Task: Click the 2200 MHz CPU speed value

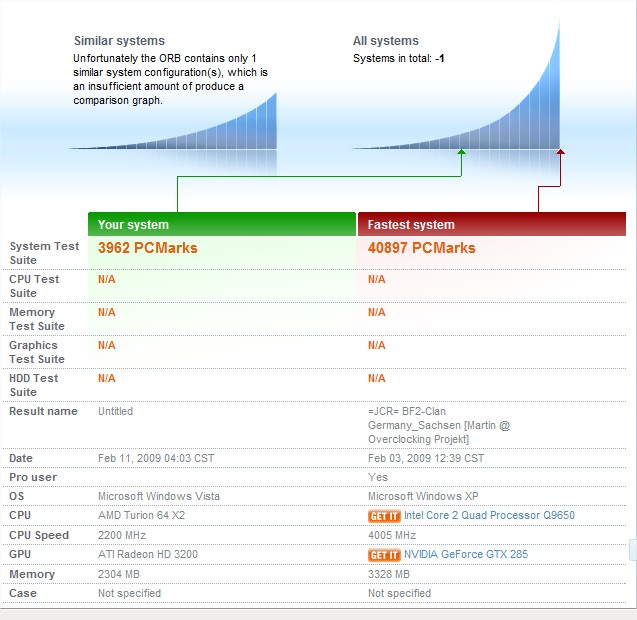Action: click(x=122, y=535)
